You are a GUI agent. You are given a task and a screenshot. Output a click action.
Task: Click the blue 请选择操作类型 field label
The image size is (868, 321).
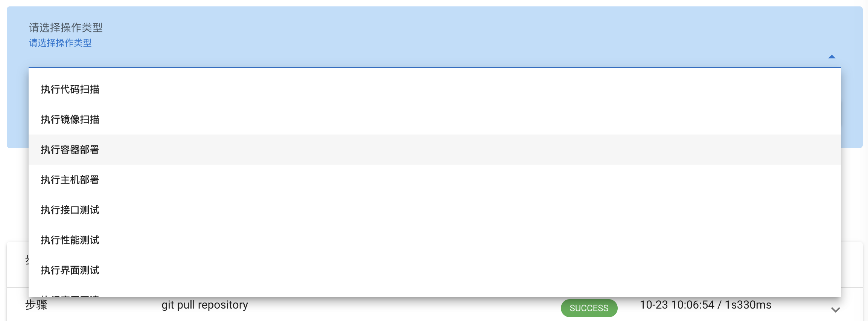click(60, 43)
